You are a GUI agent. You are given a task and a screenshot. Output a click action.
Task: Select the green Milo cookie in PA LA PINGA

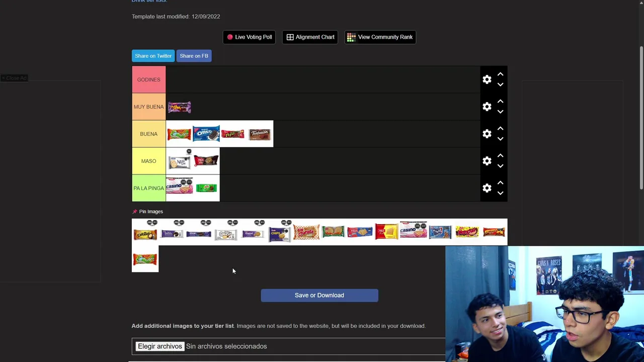[x=206, y=188]
